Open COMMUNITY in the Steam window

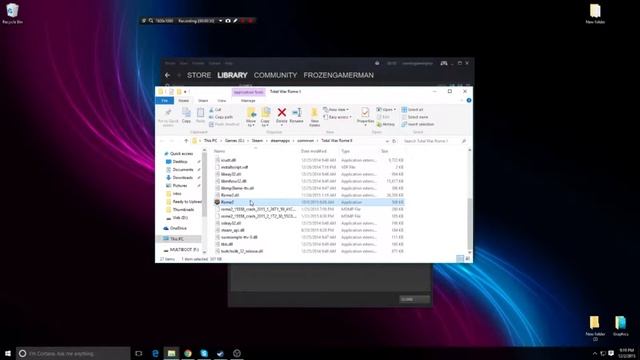click(x=276, y=75)
